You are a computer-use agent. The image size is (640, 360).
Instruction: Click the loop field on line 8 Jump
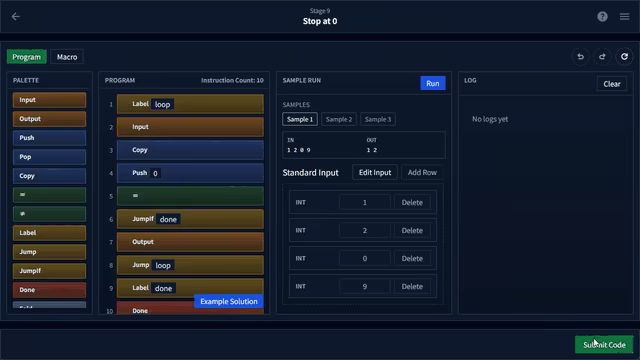coord(163,265)
